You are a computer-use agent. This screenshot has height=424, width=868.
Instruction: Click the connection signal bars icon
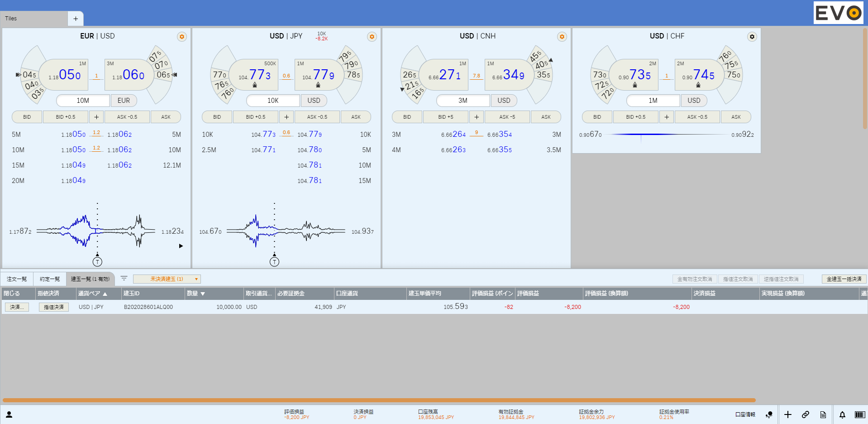pyautogui.click(x=859, y=414)
